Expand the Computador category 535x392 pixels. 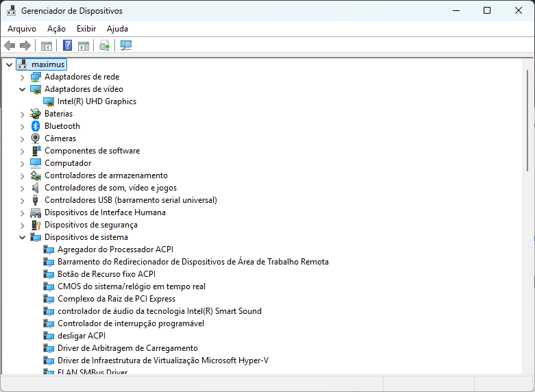(x=22, y=163)
